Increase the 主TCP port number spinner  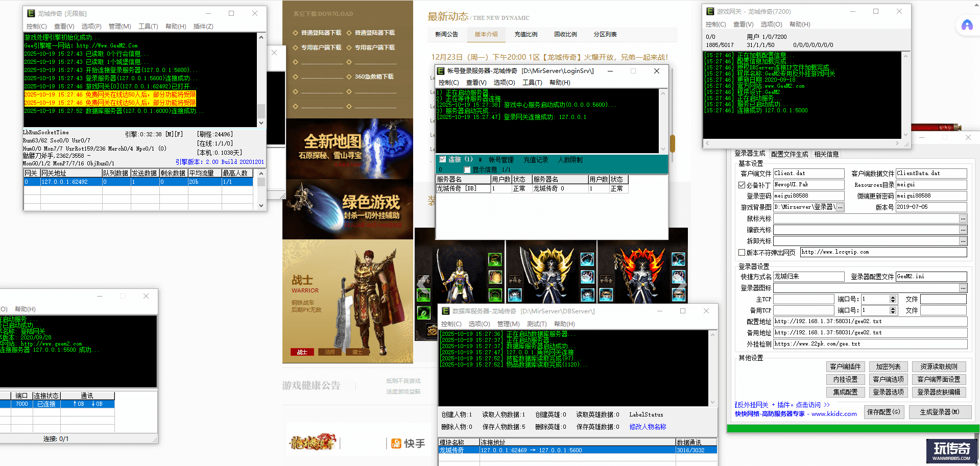893,297
